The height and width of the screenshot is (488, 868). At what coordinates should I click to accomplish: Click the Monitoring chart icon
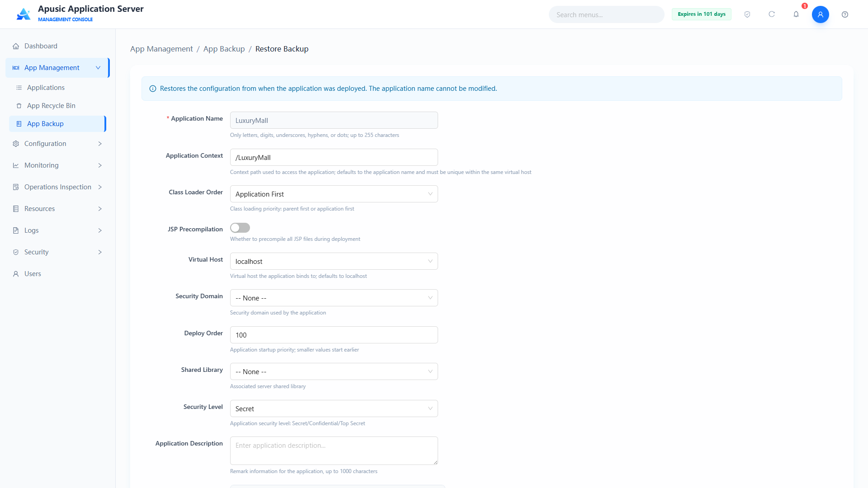pyautogui.click(x=16, y=165)
